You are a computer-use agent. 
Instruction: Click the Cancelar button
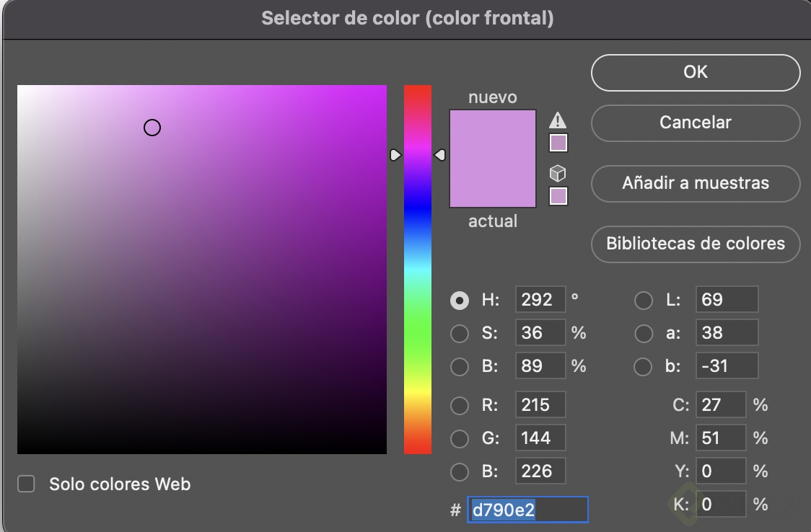696,123
